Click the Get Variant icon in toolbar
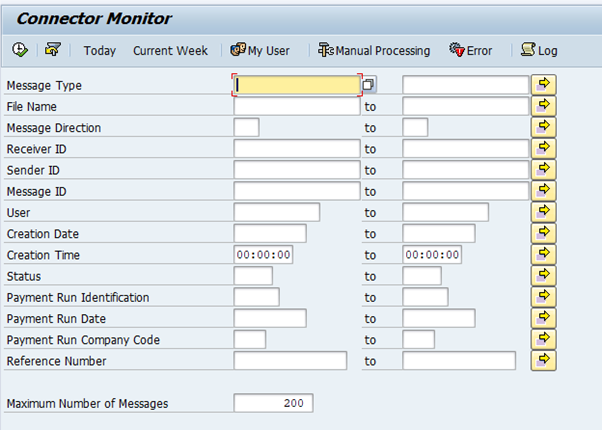The height and width of the screenshot is (430, 602). coord(53,50)
